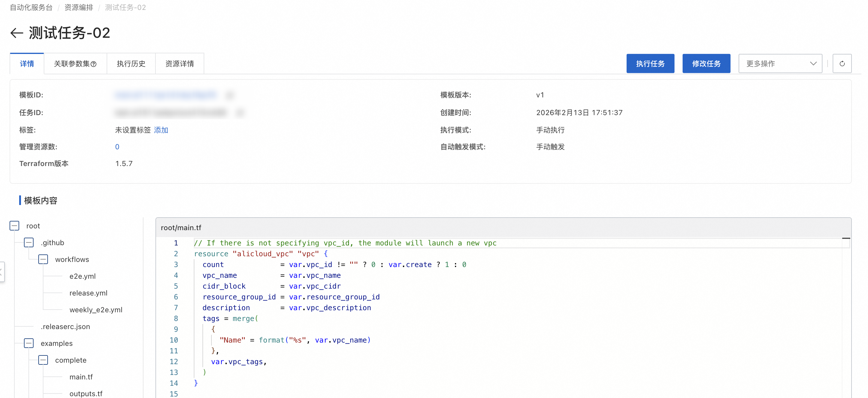This screenshot has width=868, height=398.
Task: Click the back arrow beside 测试任务-02
Action: (16, 33)
